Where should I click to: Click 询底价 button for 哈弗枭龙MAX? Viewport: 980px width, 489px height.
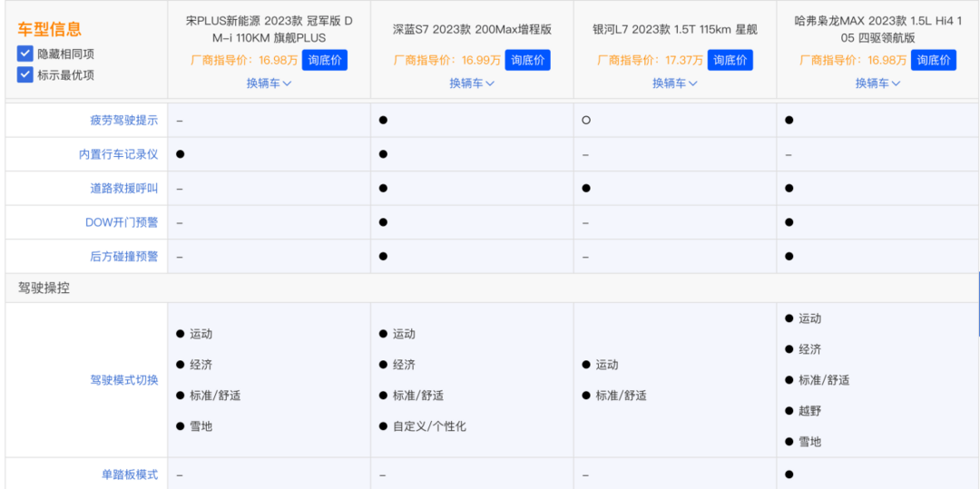point(933,60)
